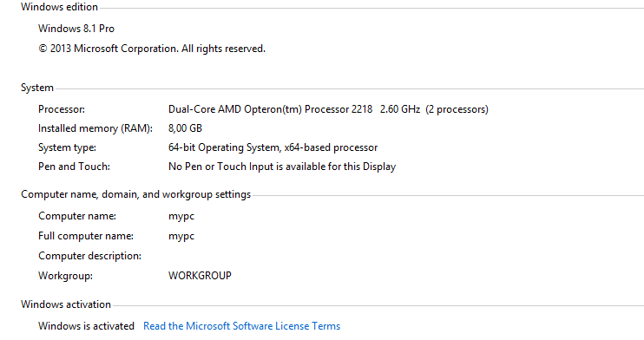
Task: Click the Windows is activated status text
Action: [x=86, y=326]
